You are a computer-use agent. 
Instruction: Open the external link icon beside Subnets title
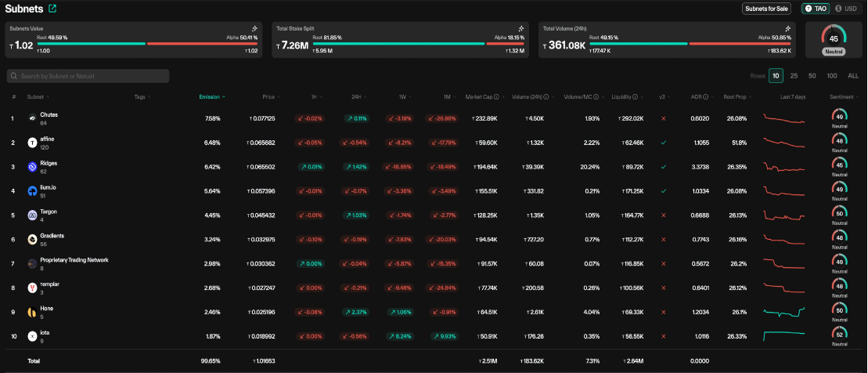[x=52, y=9]
